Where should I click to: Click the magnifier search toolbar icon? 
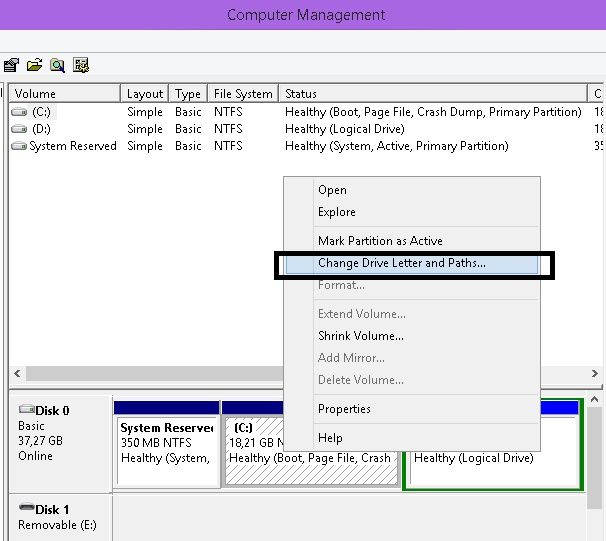[x=57, y=65]
